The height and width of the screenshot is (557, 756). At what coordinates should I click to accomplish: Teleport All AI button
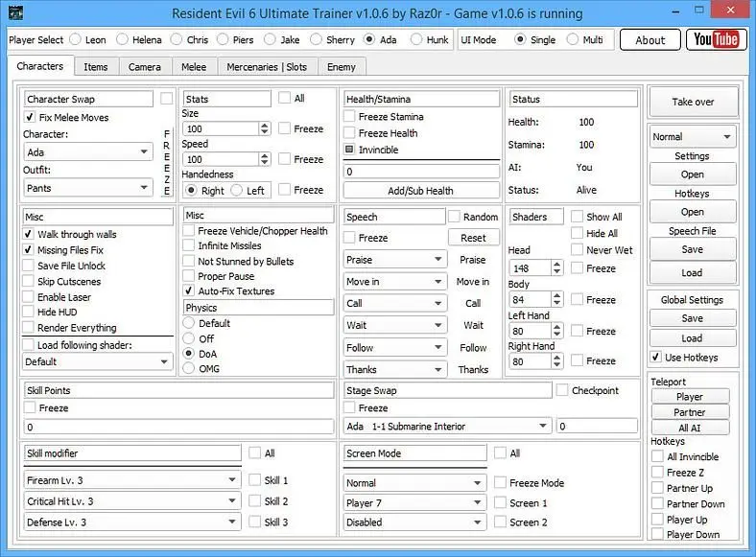[690, 428]
